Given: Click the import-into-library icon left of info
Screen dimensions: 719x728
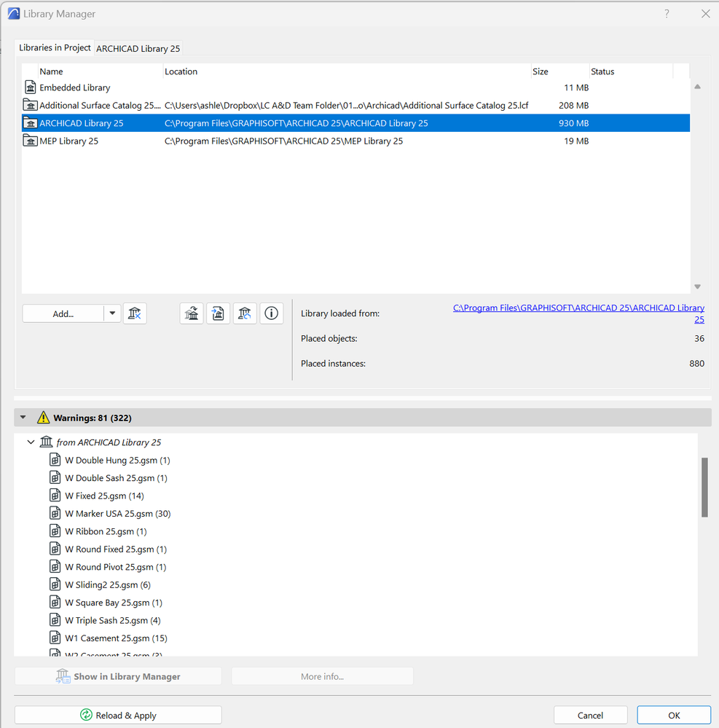Looking at the screenshot, I should pyautogui.click(x=218, y=314).
